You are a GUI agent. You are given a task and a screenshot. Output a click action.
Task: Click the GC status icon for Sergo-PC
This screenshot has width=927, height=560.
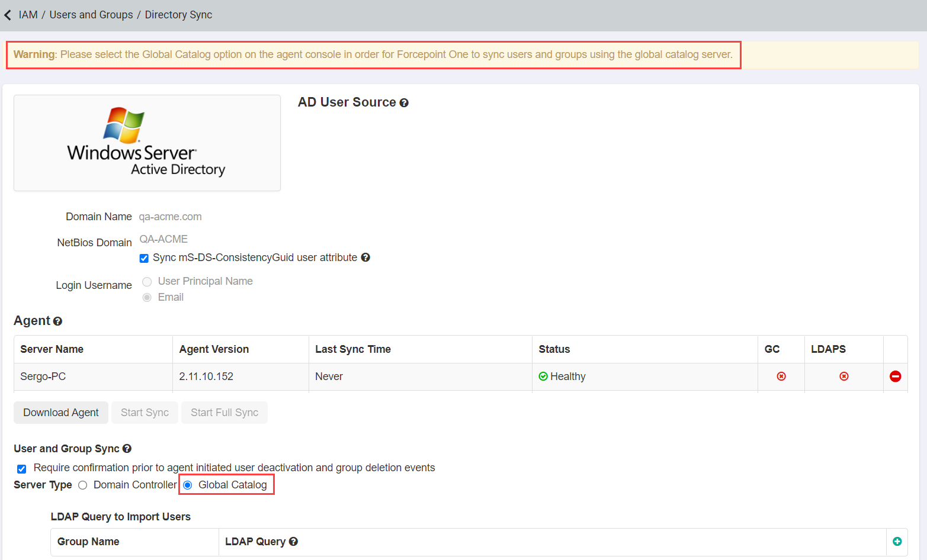click(x=781, y=376)
